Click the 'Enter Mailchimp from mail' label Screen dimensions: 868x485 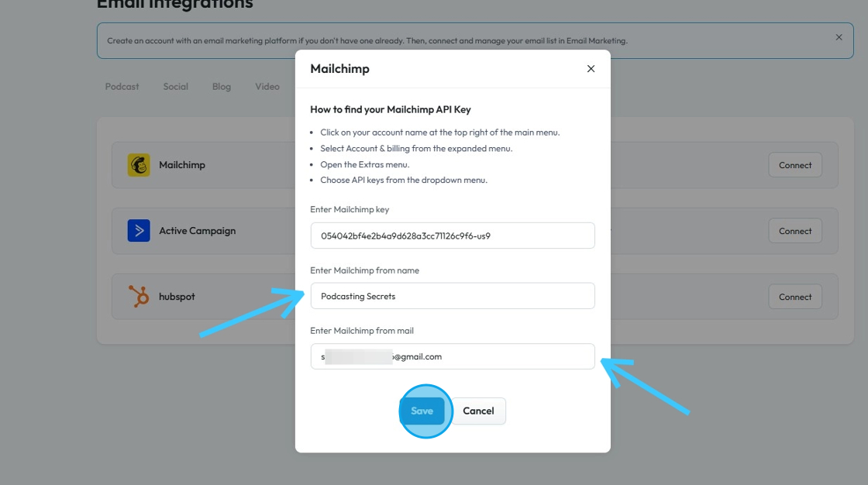point(361,331)
